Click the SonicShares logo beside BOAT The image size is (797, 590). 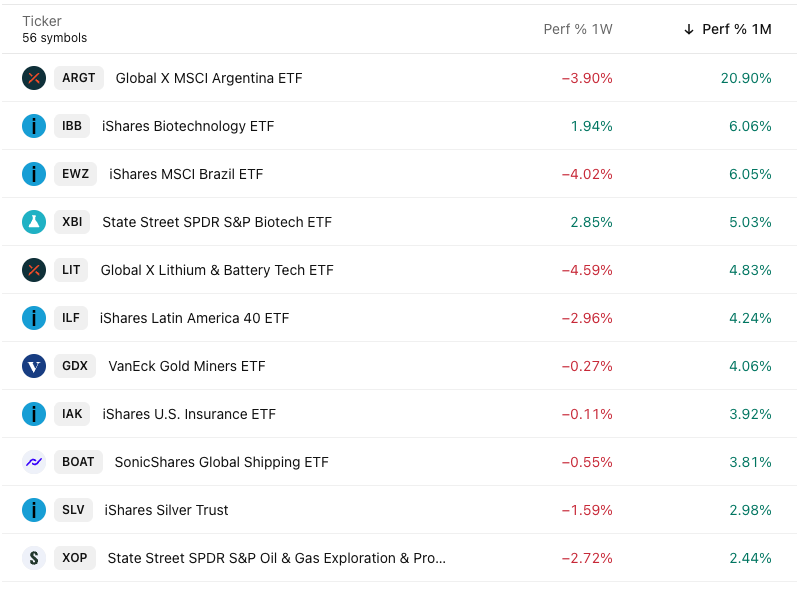[x=34, y=462]
